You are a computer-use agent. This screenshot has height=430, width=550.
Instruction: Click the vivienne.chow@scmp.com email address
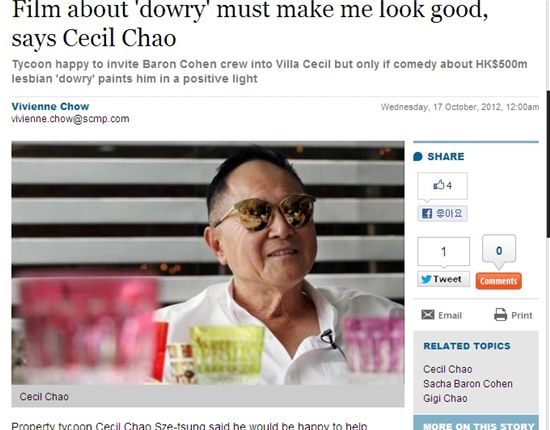(70, 119)
